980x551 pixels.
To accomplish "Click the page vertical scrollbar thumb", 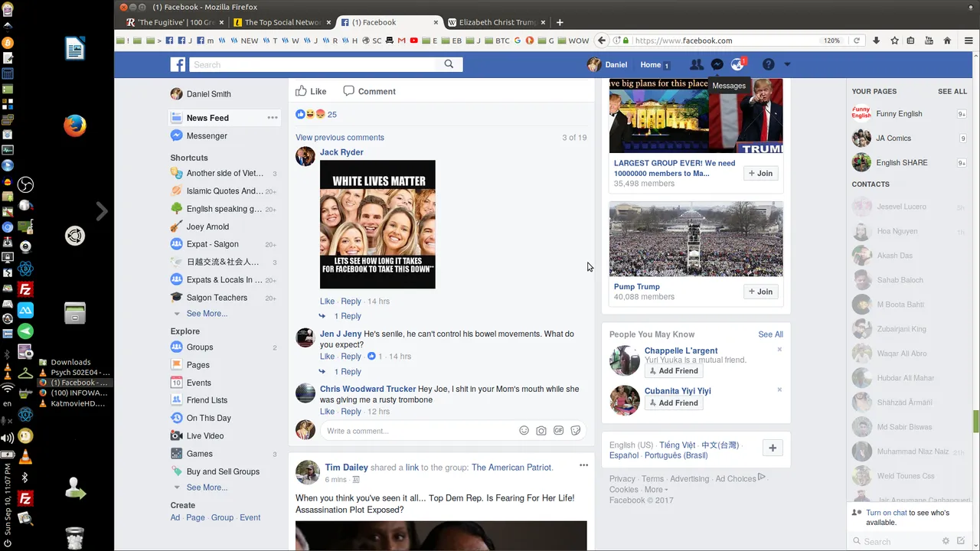I will pyautogui.click(x=975, y=421).
